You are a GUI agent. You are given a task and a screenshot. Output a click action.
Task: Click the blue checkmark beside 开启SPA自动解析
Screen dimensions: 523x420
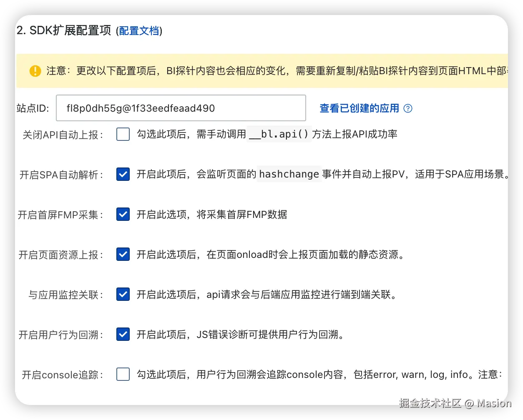click(x=123, y=174)
